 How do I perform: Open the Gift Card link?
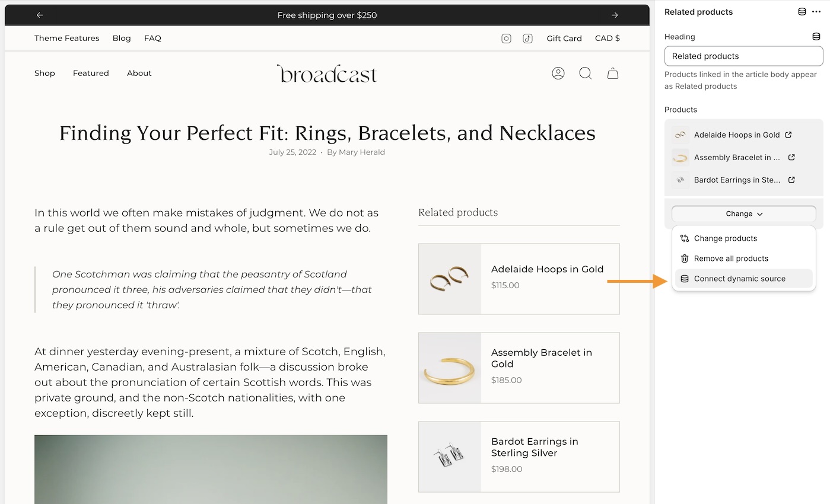click(x=564, y=39)
